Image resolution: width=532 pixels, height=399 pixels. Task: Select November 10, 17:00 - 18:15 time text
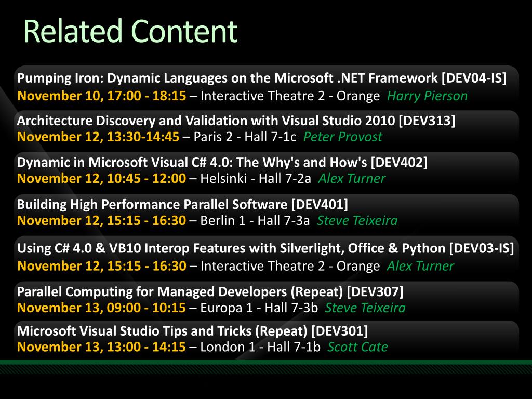pos(101,96)
